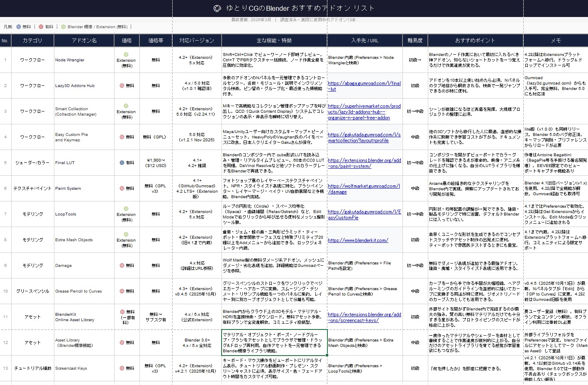Open the gakutada.gumroad.com smartcollection link
The image size is (588, 385).
click(364, 137)
